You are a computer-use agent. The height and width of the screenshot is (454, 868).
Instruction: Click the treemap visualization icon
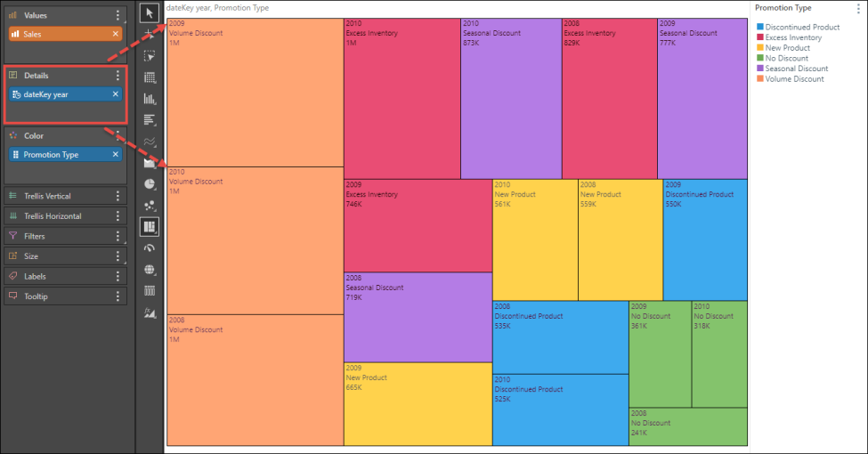[150, 227]
